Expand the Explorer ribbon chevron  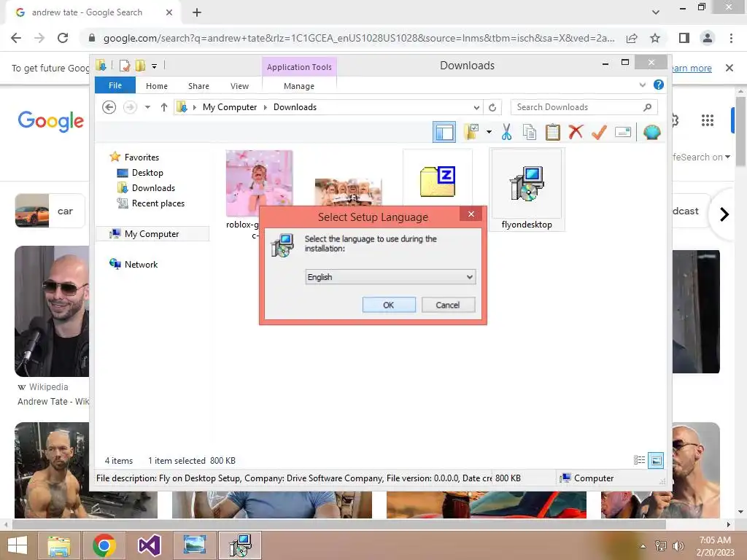(643, 85)
